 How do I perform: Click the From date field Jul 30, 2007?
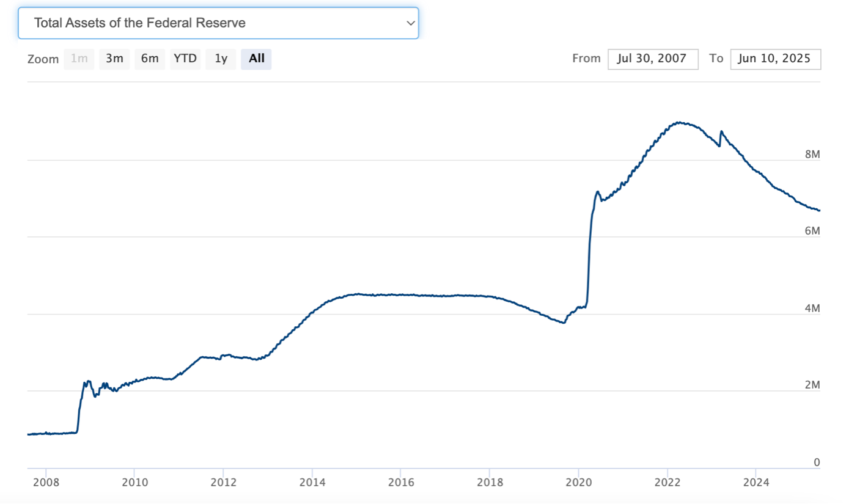(x=653, y=59)
